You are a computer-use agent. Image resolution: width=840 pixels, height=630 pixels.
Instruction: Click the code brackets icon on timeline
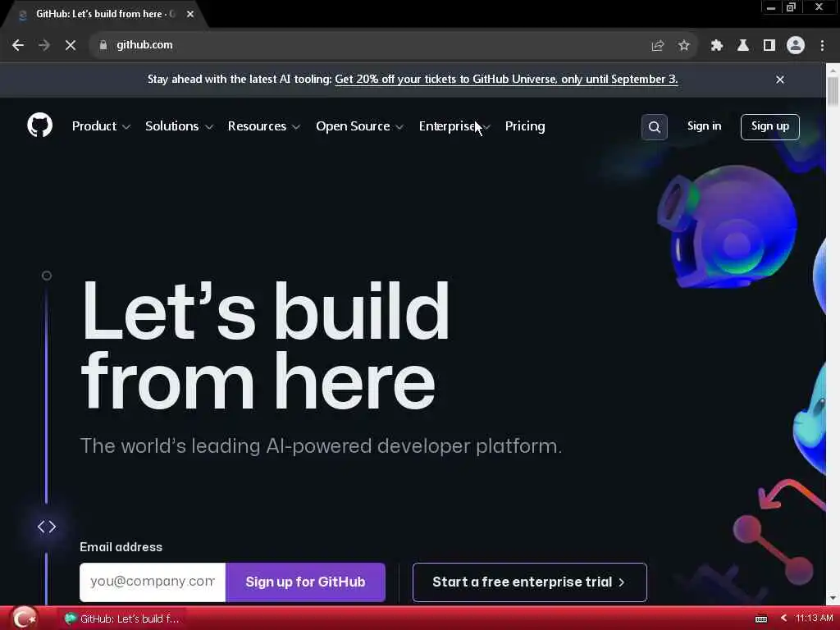(x=47, y=527)
